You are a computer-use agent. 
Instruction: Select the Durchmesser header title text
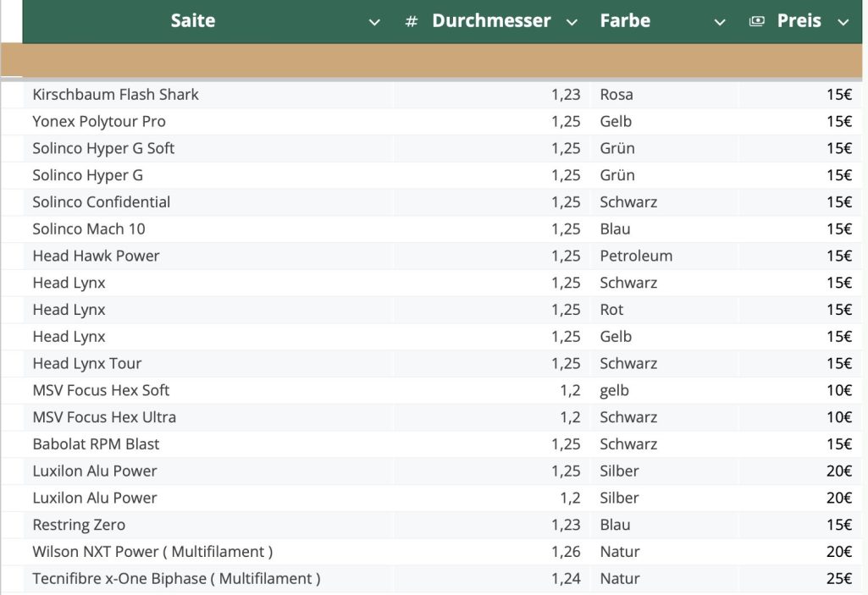click(x=491, y=21)
